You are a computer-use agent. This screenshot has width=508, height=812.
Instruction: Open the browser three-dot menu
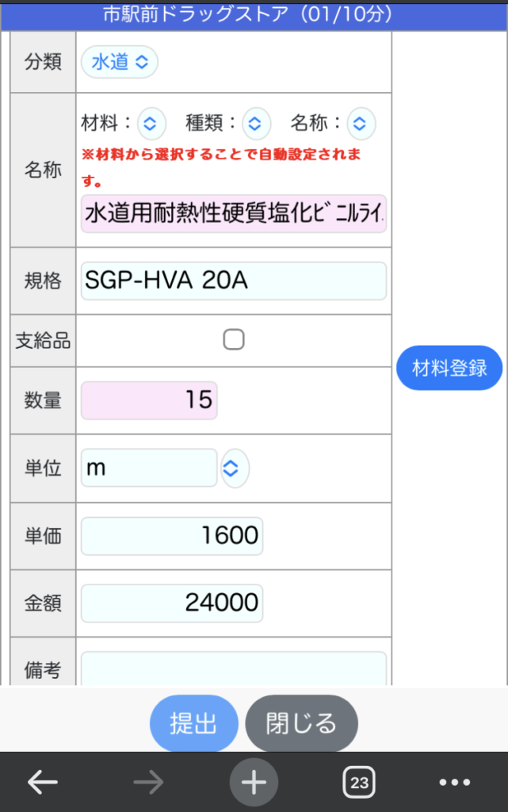point(464,783)
